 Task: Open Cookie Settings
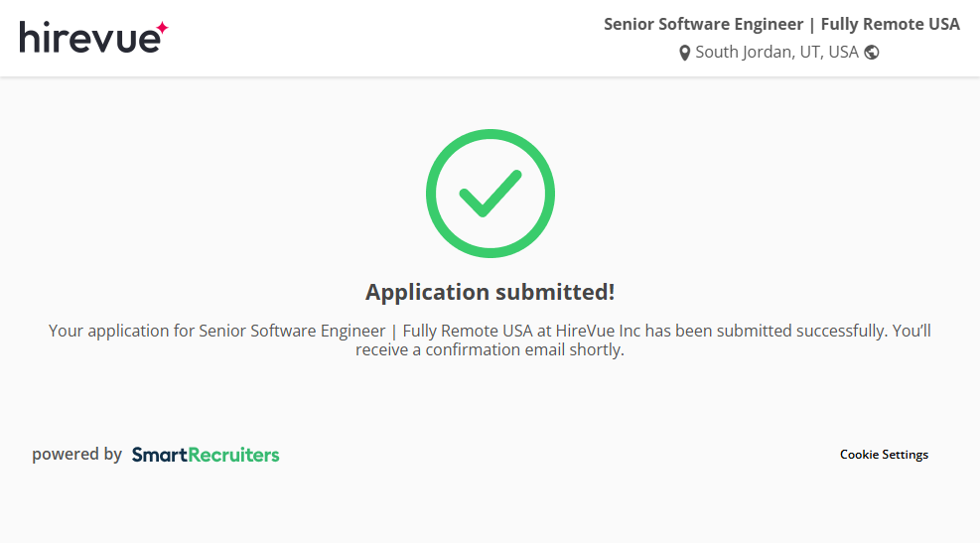(x=884, y=455)
